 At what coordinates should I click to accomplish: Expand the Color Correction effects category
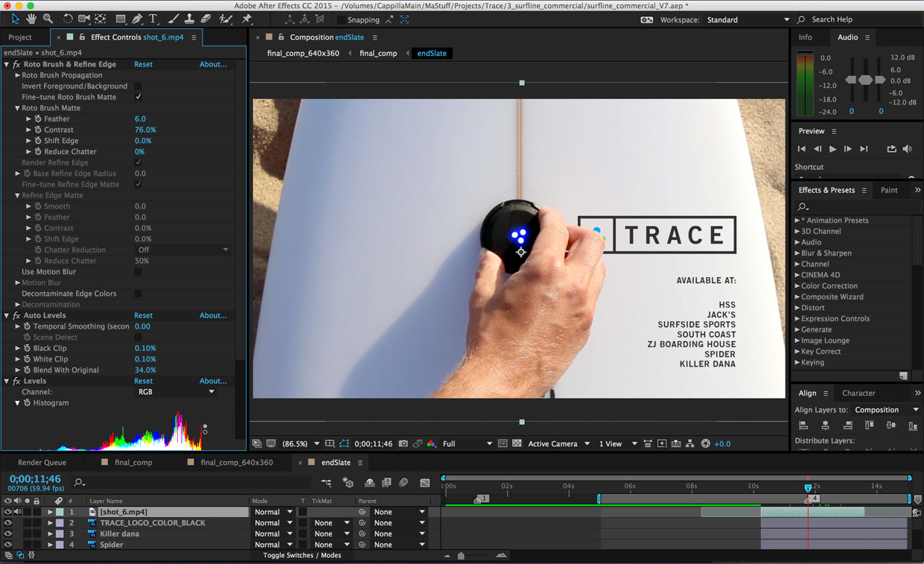797,286
